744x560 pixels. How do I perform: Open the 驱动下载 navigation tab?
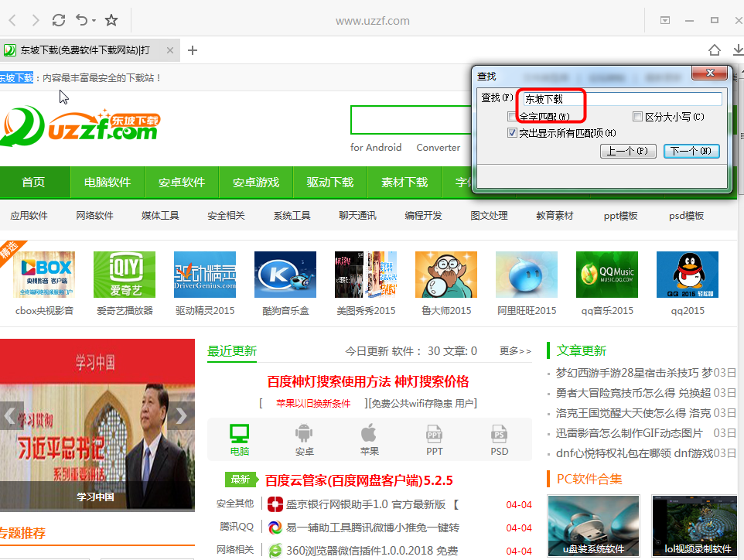tap(330, 183)
